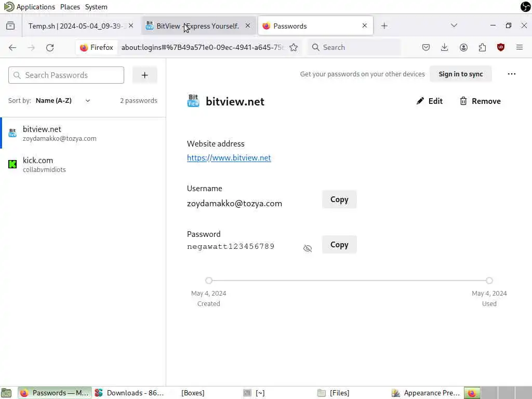Click the forward navigation arrow

tap(31, 47)
